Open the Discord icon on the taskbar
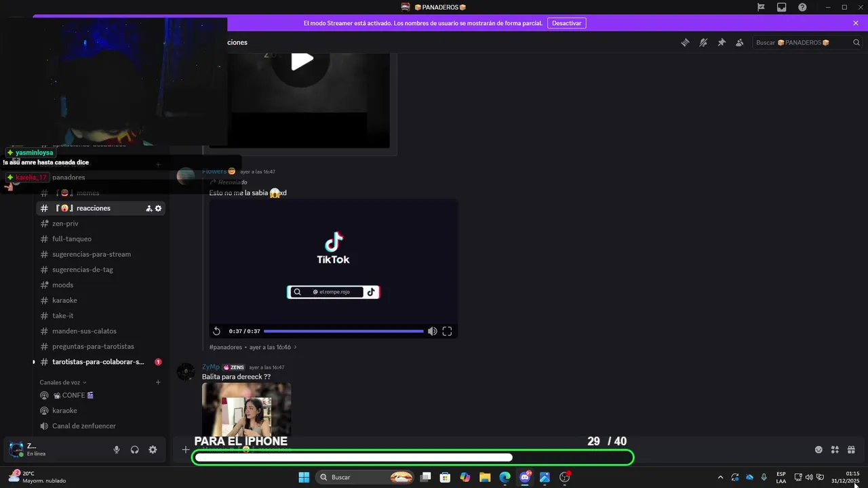The height and width of the screenshot is (488, 868). (525, 477)
